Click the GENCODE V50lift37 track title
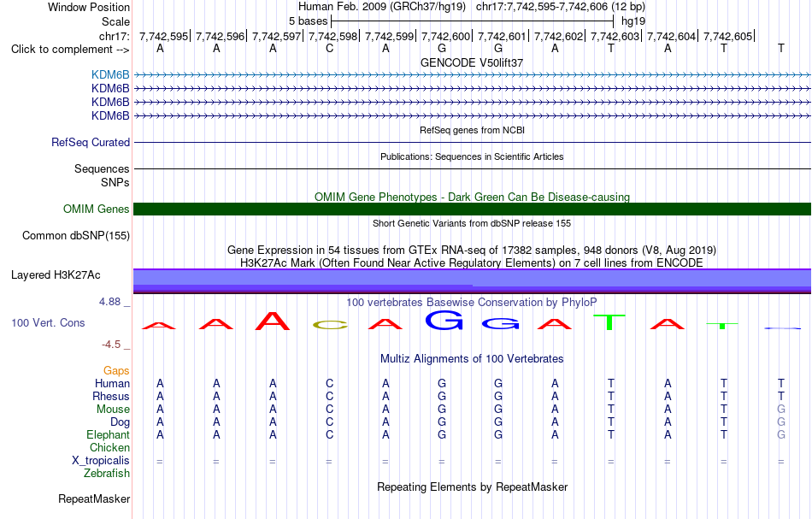Viewport: 812px width, 519px height. pos(472,62)
